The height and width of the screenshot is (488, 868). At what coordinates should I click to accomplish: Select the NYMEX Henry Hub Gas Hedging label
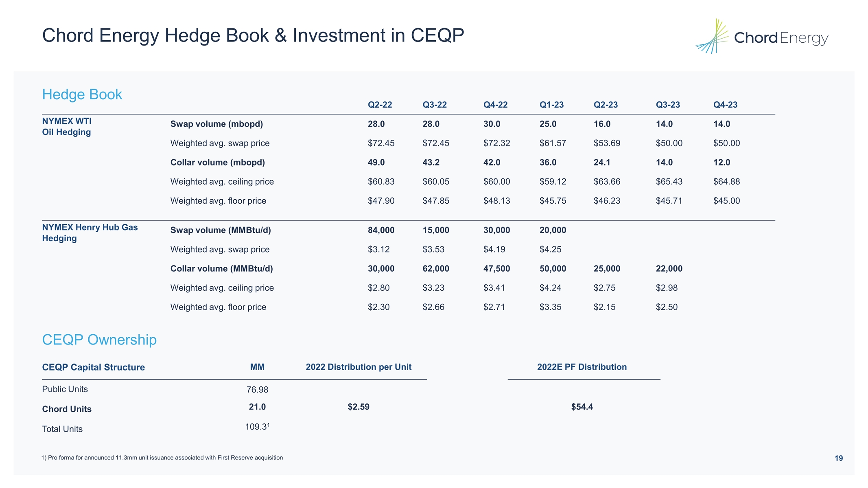click(x=90, y=233)
